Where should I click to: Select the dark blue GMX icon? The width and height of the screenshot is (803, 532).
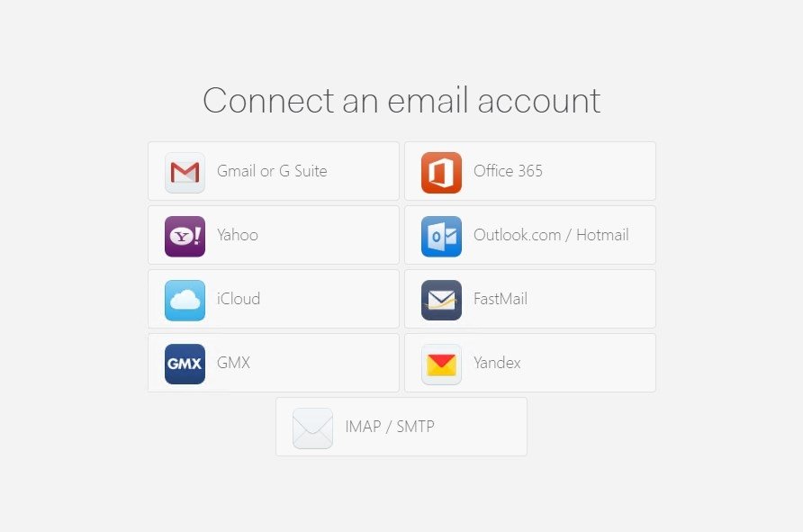tap(185, 364)
